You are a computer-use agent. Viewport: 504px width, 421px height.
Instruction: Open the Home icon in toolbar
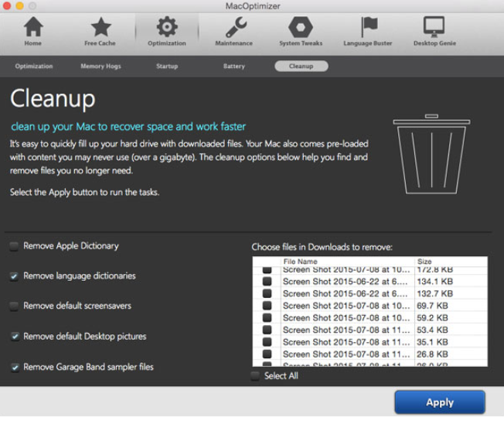click(32, 28)
